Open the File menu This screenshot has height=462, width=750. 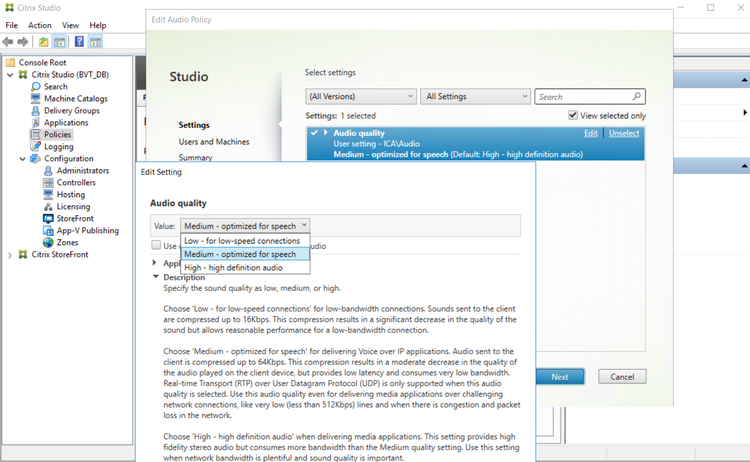point(11,25)
